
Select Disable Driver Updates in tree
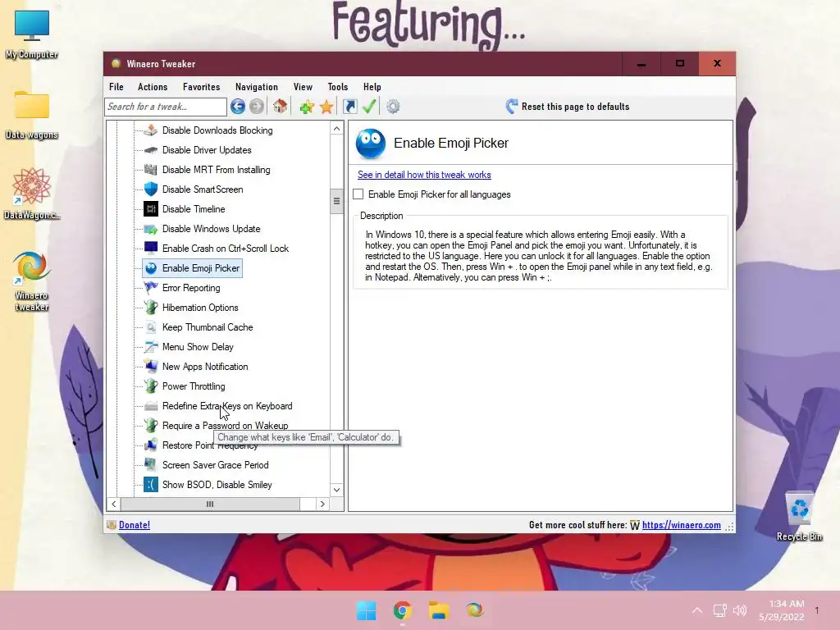pos(207,150)
